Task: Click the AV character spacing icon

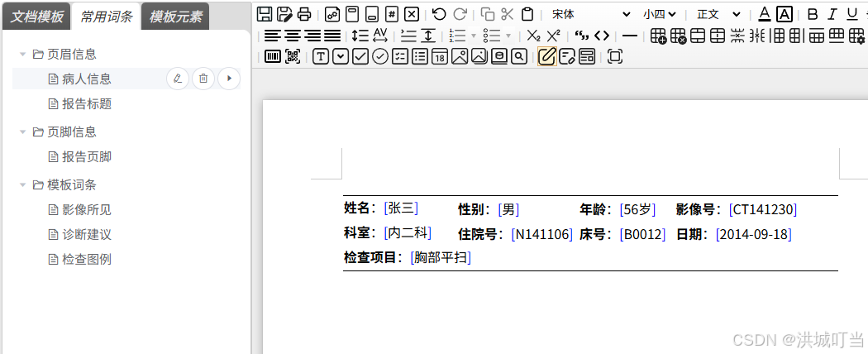Action: 380,36
